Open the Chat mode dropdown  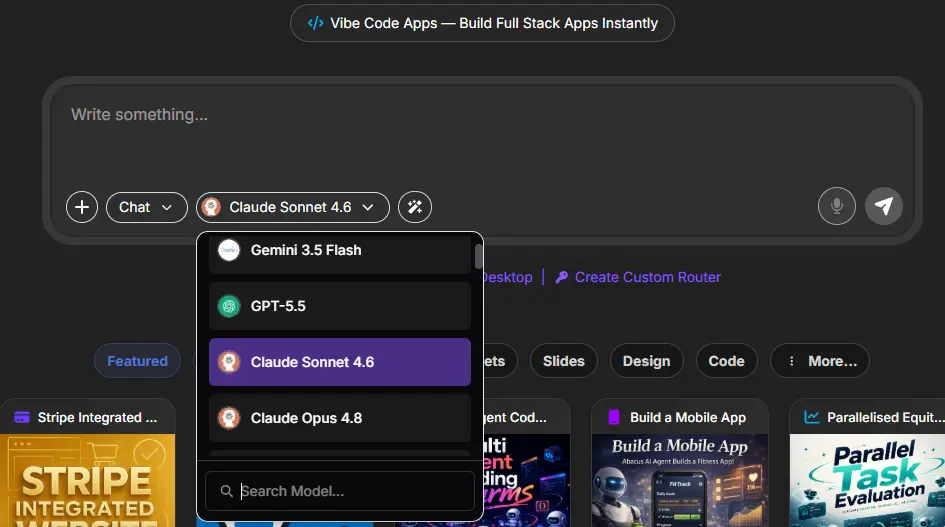point(146,207)
